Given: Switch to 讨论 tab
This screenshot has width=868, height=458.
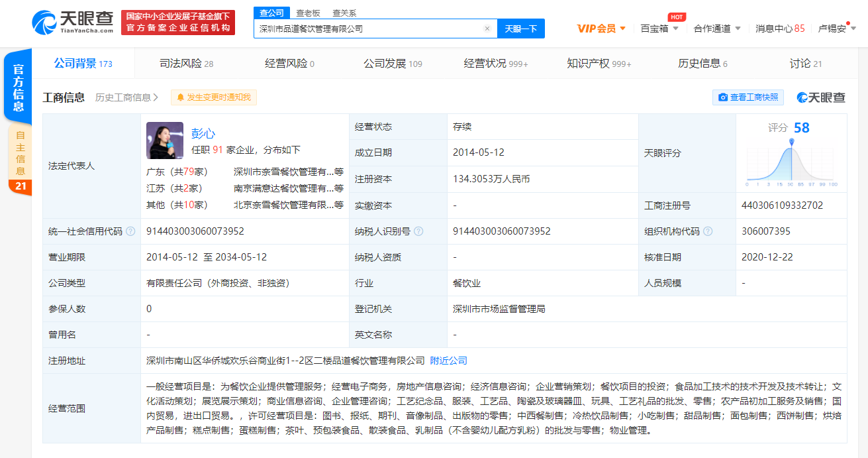Looking at the screenshot, I should 806,64.
